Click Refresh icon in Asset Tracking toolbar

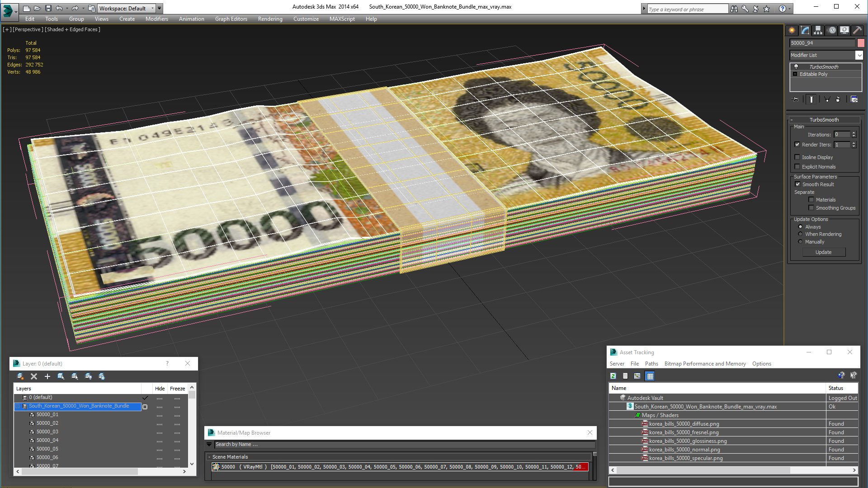click(x=613, y=376)
